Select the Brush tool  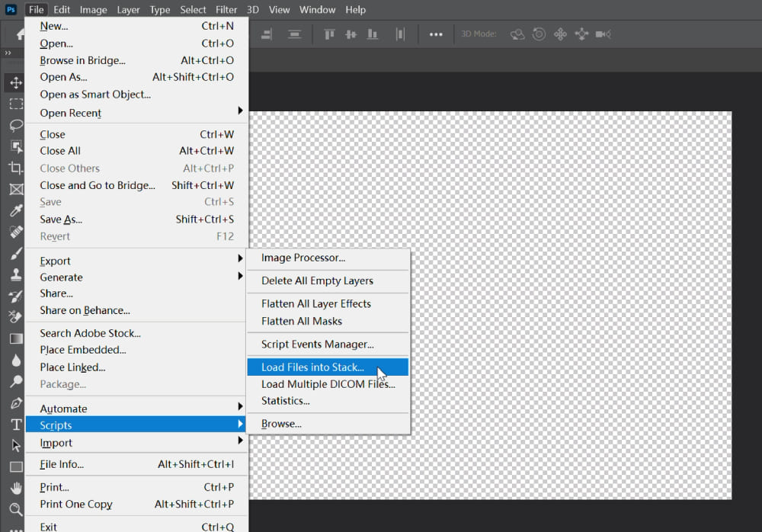16,253
